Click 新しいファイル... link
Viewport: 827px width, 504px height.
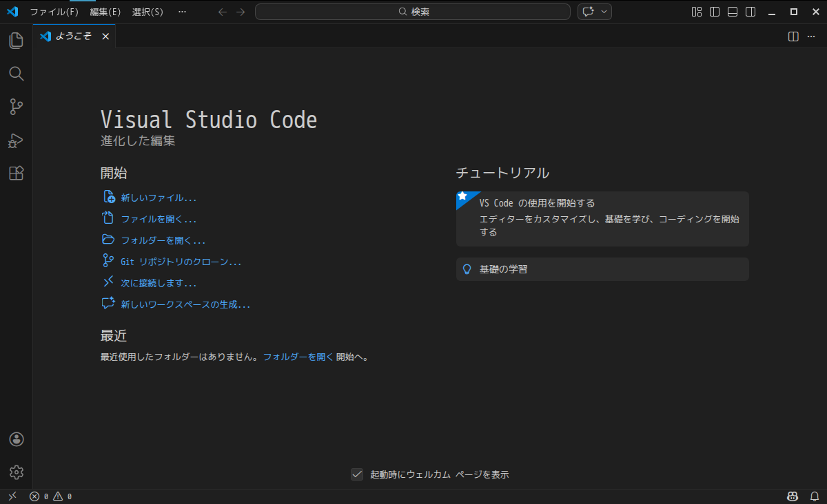pyautogui.click(x=159, y=198)
